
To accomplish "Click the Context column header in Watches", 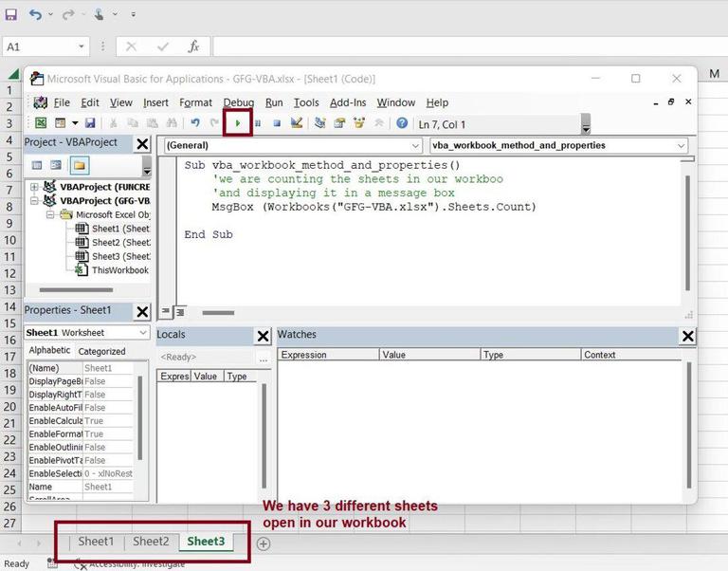I will click(631, 355).
